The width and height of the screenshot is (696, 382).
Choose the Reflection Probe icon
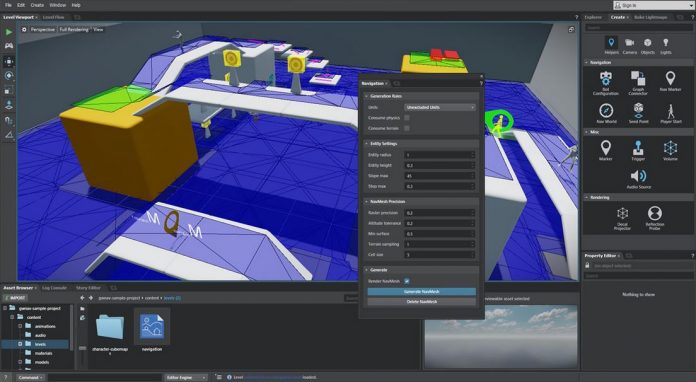(654, 217)
